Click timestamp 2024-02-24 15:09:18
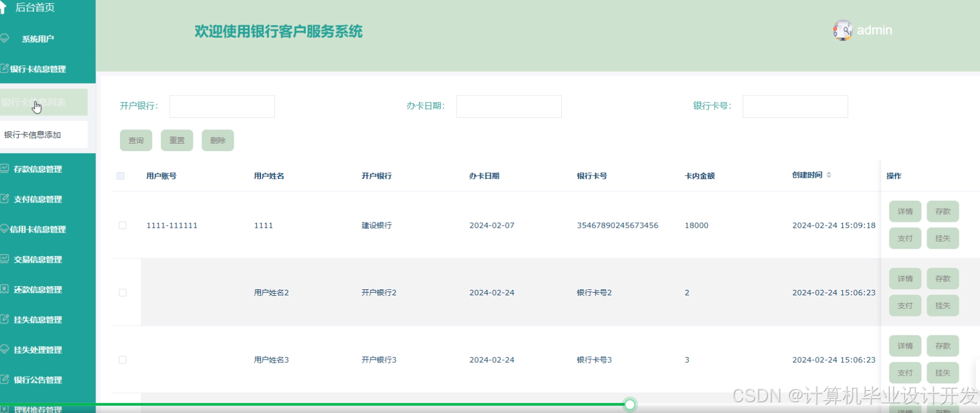The image size is (980, 413). [x=834, y=226]
